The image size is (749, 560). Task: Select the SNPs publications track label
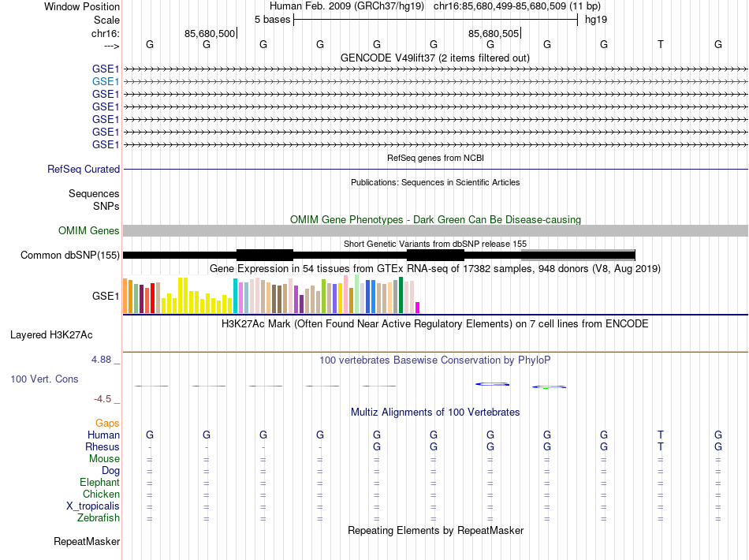pos(106,206)
